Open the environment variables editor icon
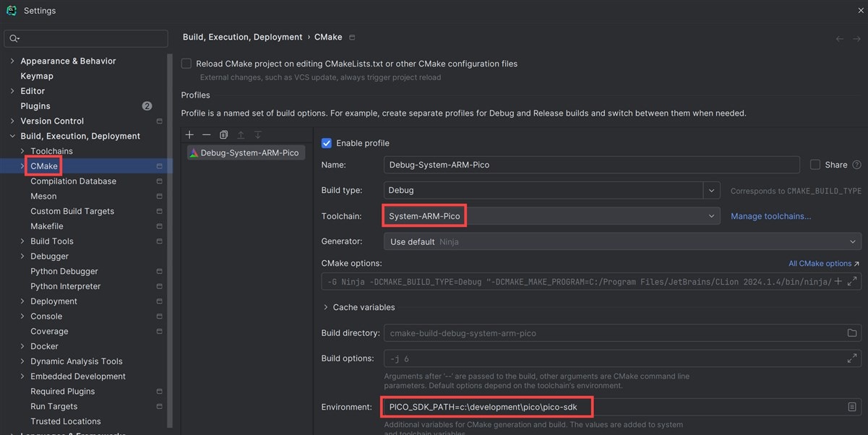This screenshot has height=435, width=868. tap(852, 407)
